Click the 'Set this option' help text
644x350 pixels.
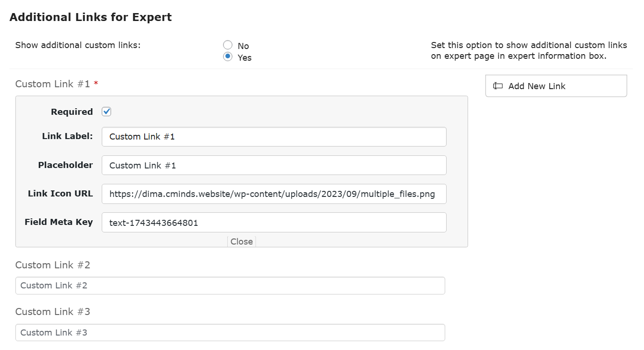pos(529,50)
